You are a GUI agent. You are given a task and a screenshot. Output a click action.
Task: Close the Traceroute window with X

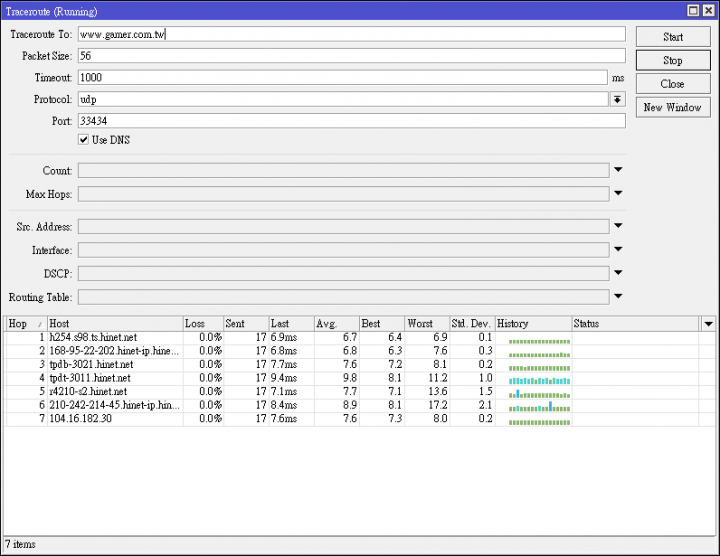click(x=709, y=10)
